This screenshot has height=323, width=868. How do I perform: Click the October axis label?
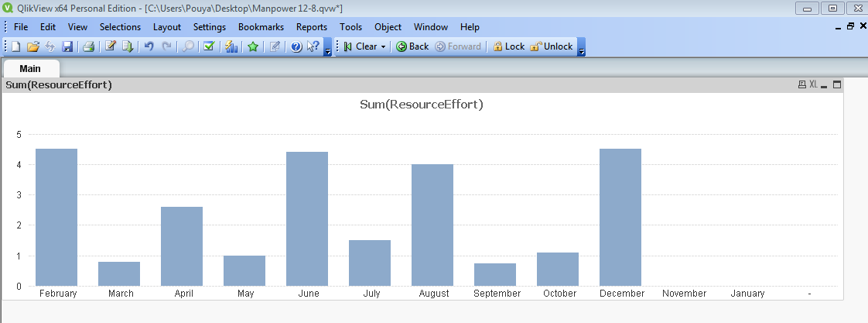tap(559, 293)
